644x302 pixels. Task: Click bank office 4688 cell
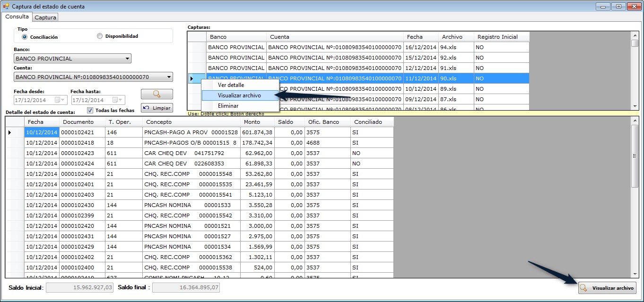[327, 143]
